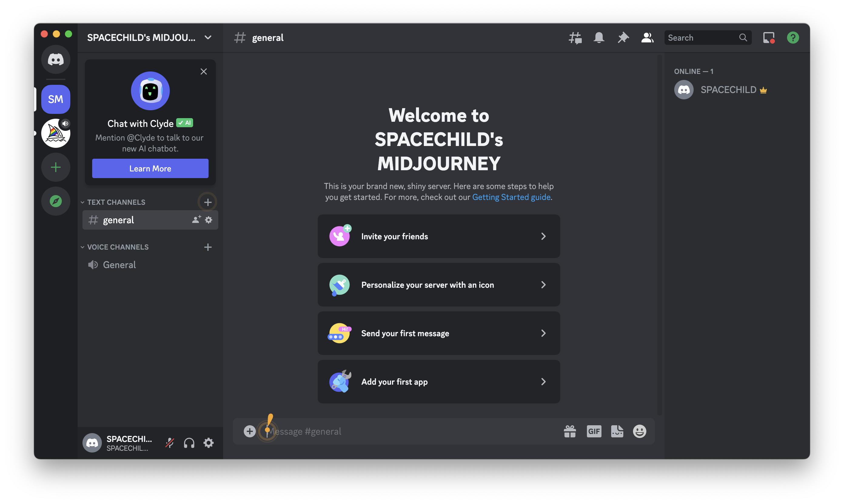Open notification settings bell icon
This screenshot has height=504, width=844.
[x=599, y=38]
